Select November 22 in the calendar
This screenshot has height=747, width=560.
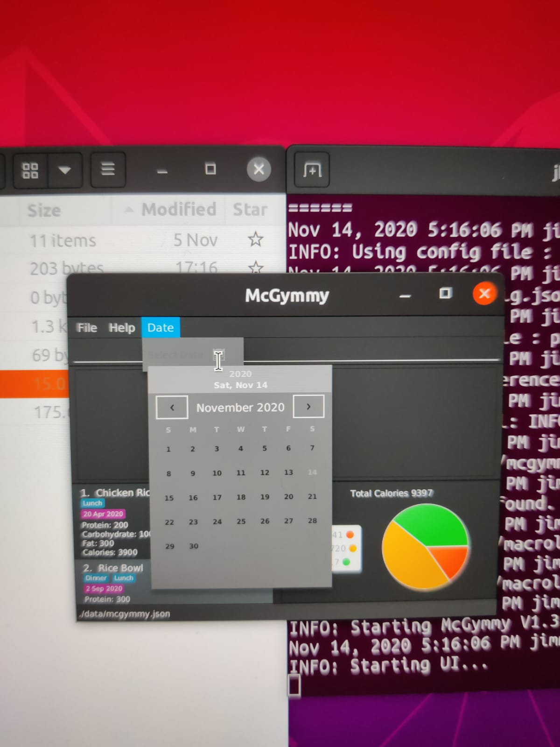click(169, 522)
